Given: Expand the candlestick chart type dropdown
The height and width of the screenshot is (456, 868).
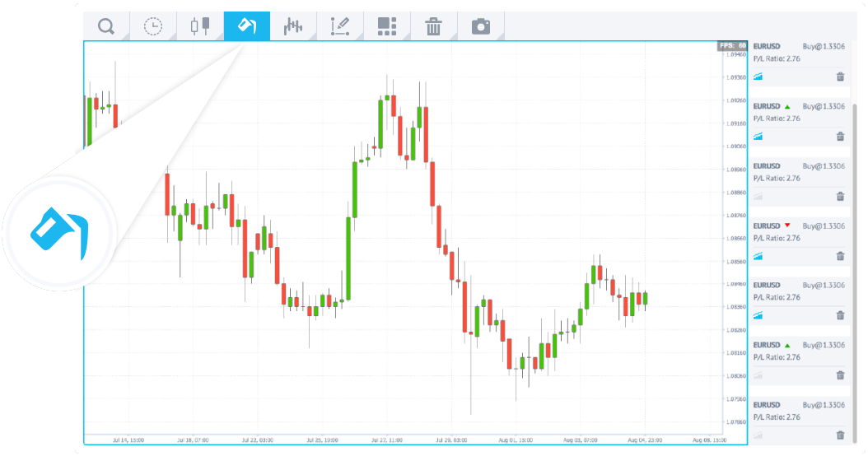Looking at the screenshot, I should point(200,26).
